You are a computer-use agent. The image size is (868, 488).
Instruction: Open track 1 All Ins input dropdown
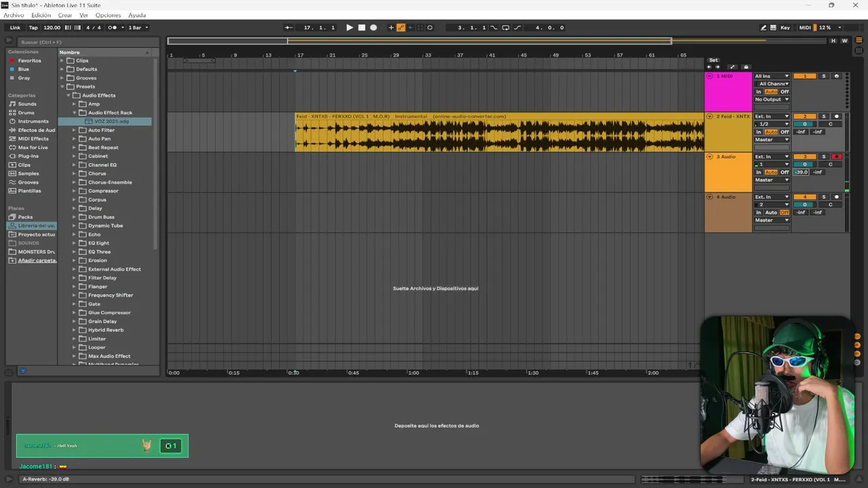coord(772,76)
